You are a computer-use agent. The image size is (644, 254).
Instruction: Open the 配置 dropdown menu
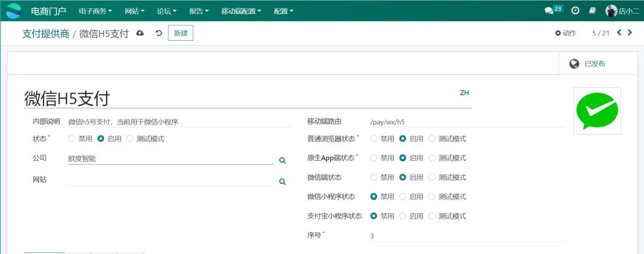click(283, 10)
